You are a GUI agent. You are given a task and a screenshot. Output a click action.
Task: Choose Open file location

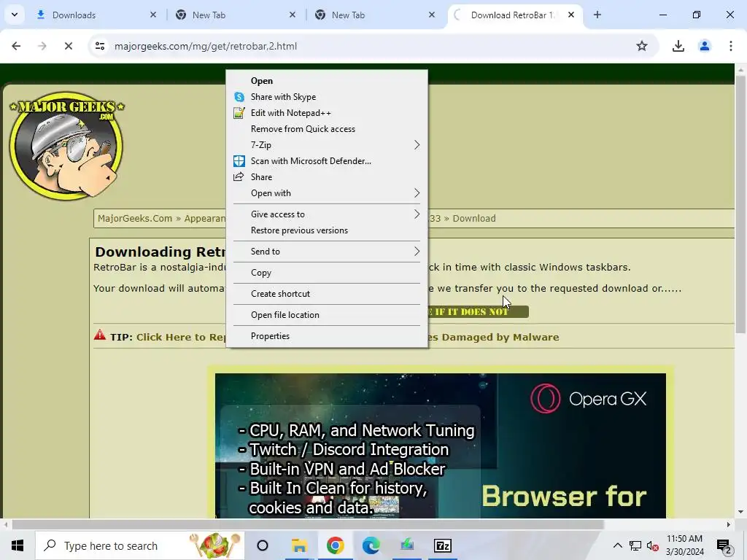[x=327, y=315]
